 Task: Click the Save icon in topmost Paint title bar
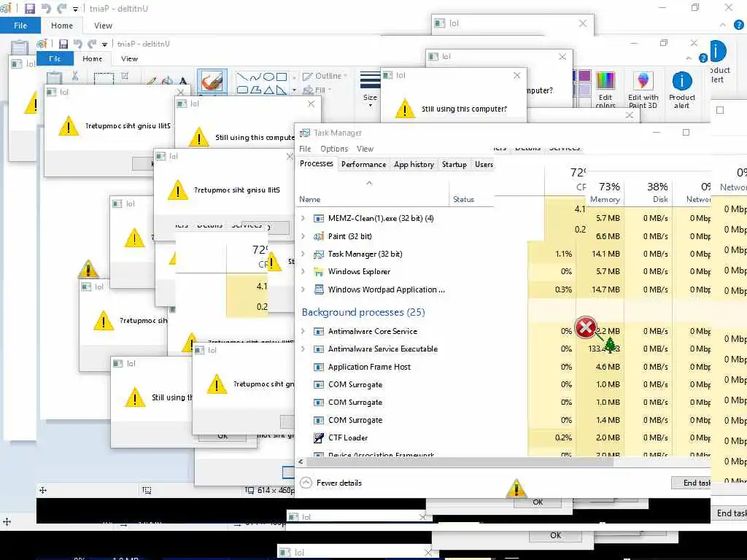click(29, 8)
